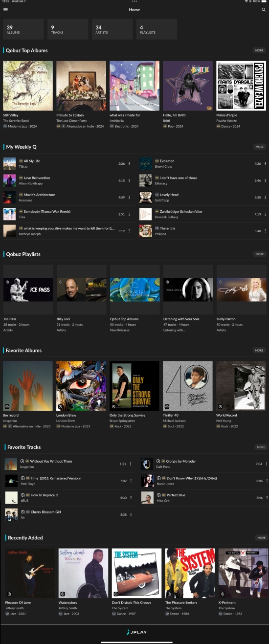Open the Qobuz Top Albums playlist cover
Screen dimensions: 269x644
(134, 289)
